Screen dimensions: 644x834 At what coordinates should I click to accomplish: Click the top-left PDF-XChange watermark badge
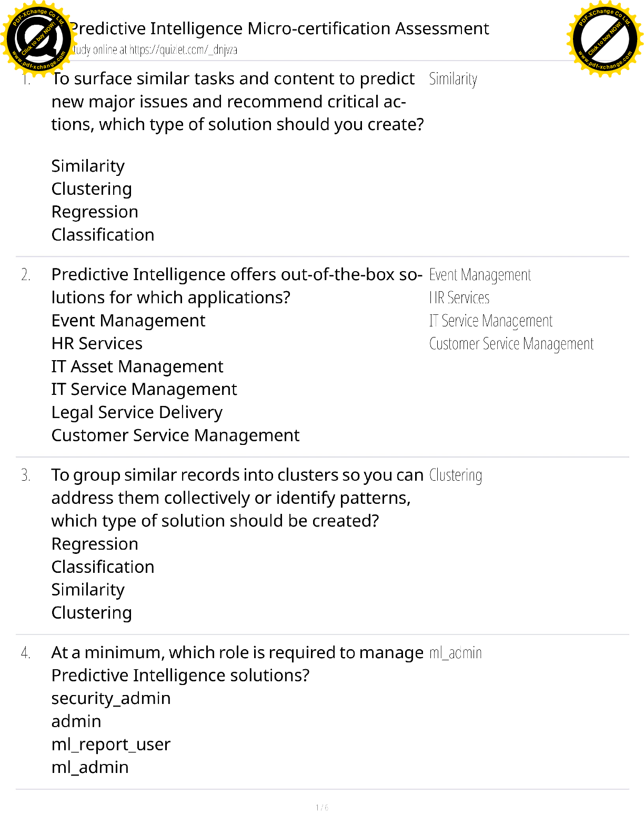tap(38, 38)
